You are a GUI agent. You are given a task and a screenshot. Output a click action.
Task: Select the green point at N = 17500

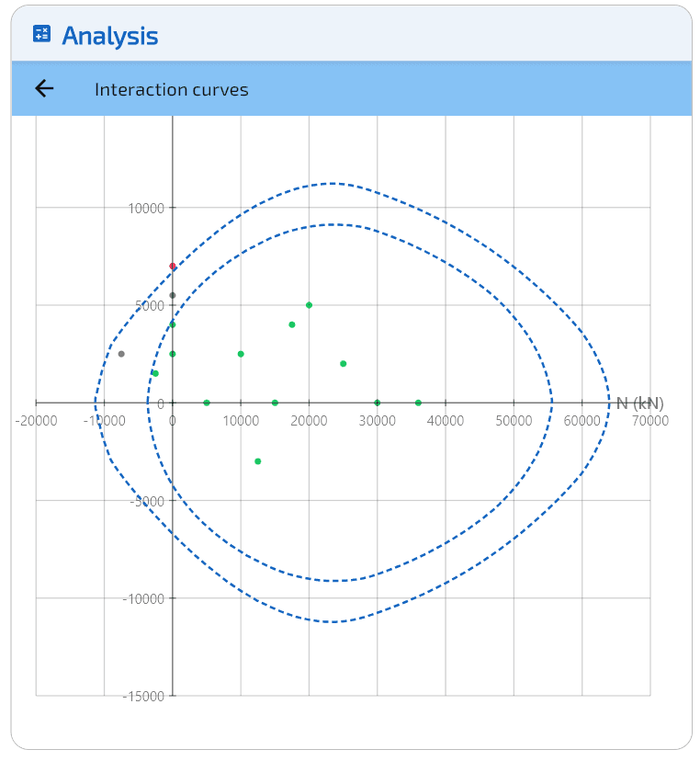click(x=292, y=324)
